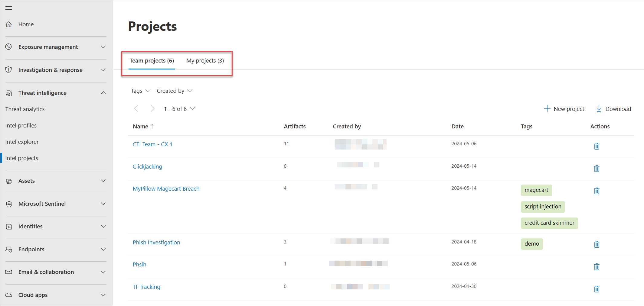Delete the MyPillow Magecart Breach project
Screen dimensions: 644x306
597,191
